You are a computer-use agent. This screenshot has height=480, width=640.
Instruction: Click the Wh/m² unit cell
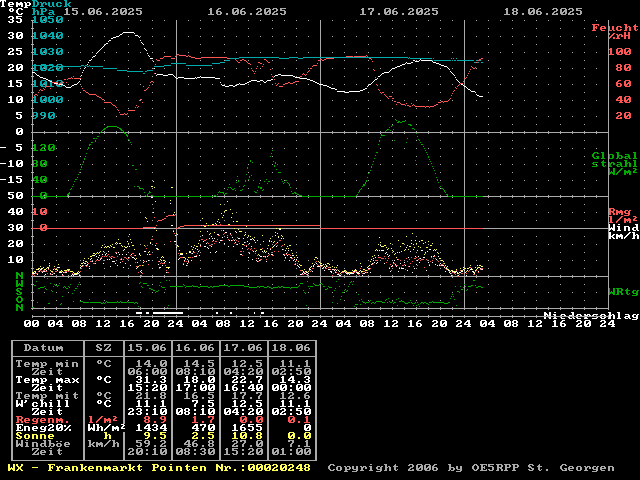click(107, 428)
